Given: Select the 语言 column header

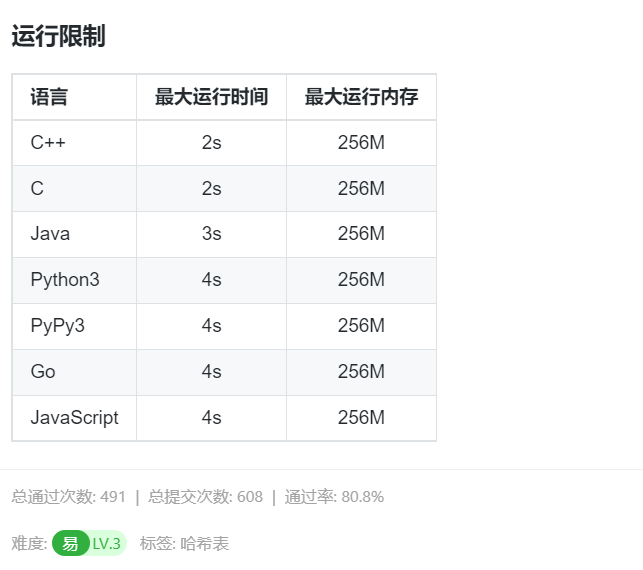Looking at the screenshot, I should tap(74, 97).
